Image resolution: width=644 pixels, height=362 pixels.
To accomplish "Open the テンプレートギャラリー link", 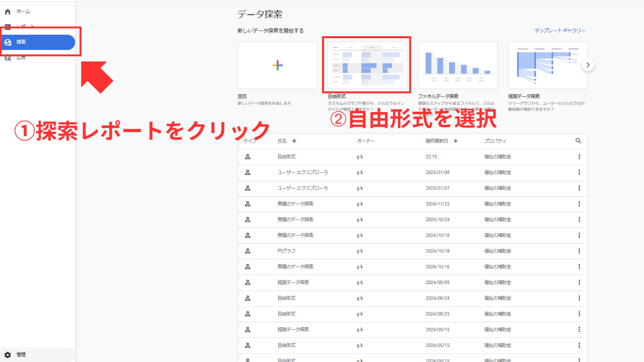I will (x=560, y=31).
